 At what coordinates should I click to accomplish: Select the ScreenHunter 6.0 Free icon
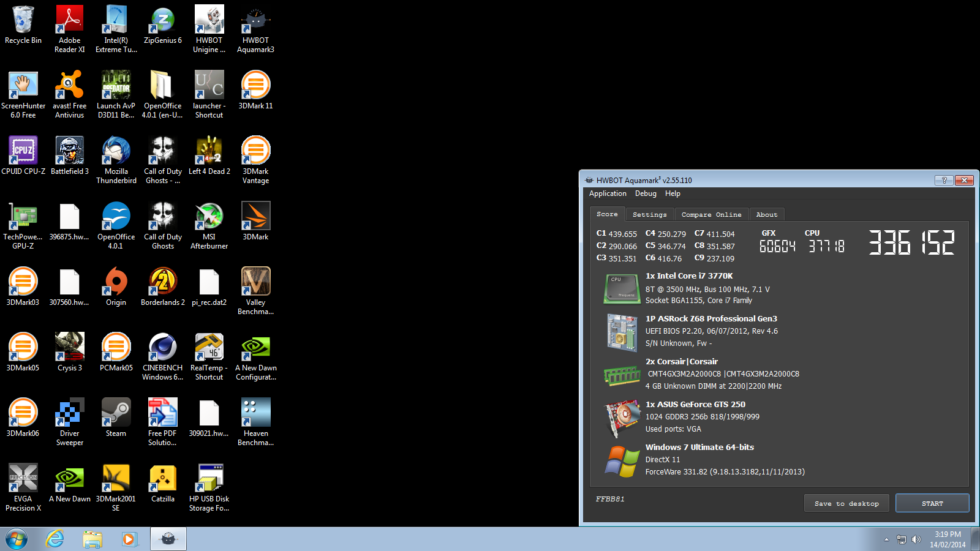coord(23,95)
